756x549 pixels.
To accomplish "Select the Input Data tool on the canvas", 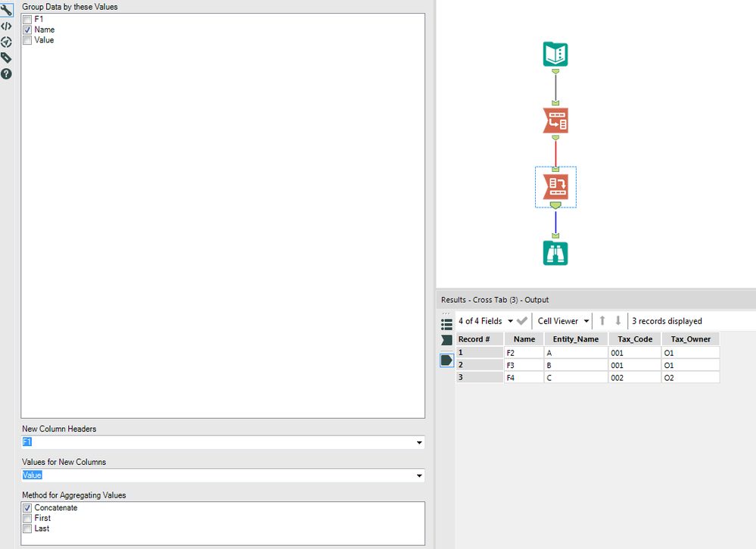I will [x=555, y=54].
